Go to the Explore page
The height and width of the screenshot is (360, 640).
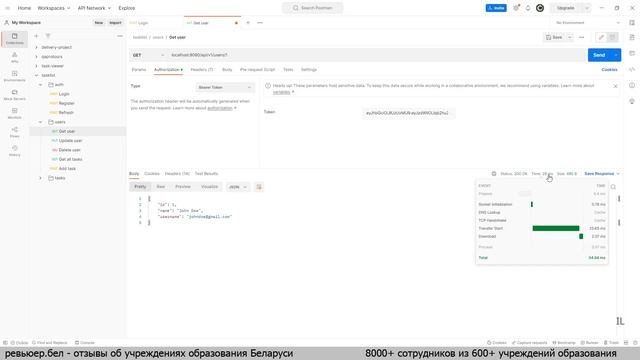(127, 8)
